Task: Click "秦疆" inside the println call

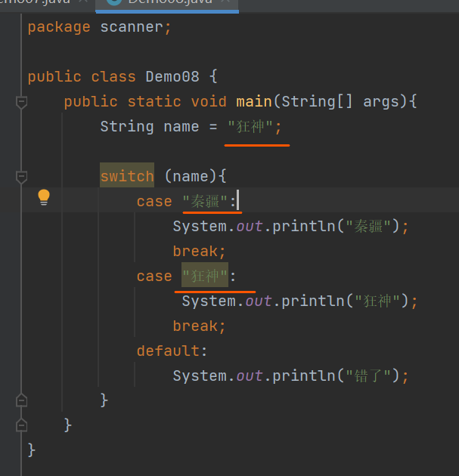Action: pos(368,226)
